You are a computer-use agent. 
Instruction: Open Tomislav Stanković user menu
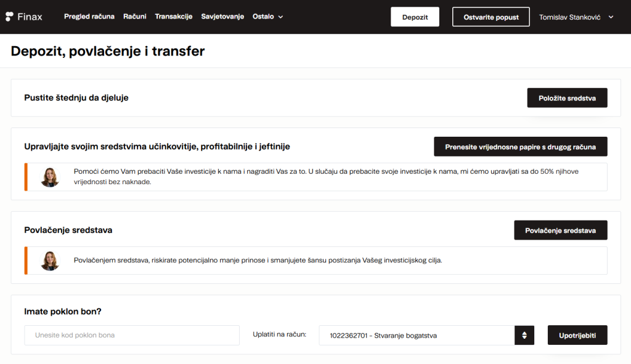coord(576,17)
